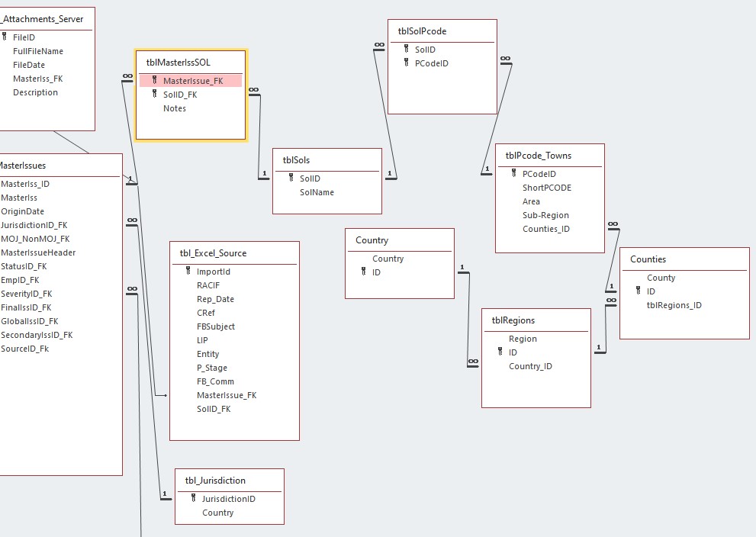Select the FullFileName field
This screenshot has height=537, width=756.
tap(38, 51)
